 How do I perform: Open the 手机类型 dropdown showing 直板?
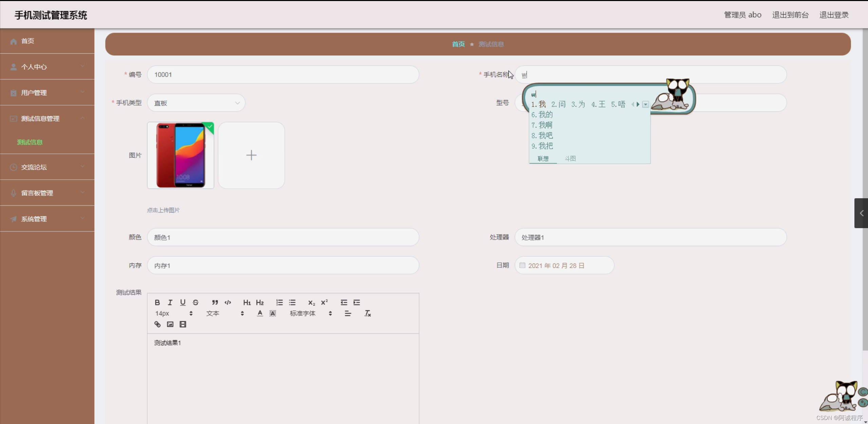(x=196, y=103)
